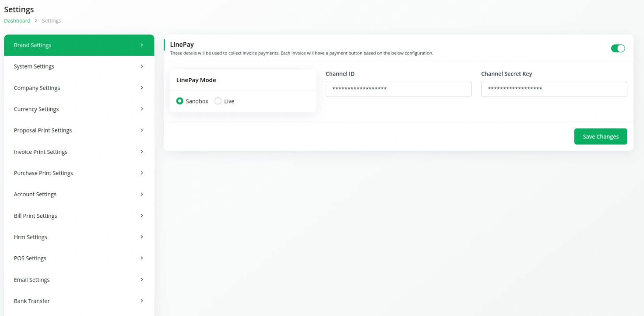Click the chevron beside Account Settings
This screenshot has height=316, width=644.
tap(142, 194)
